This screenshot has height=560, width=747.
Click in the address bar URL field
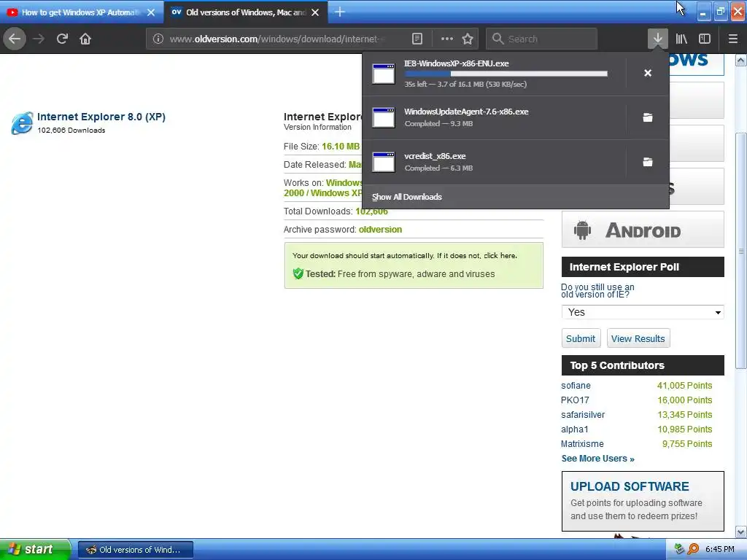tap(276, 39)
